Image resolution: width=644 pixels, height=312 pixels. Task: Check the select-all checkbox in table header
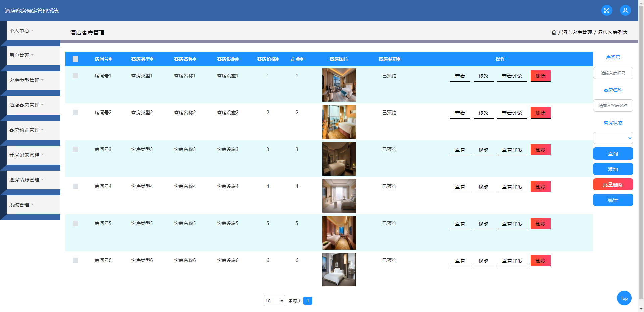[x=75, y=59]
